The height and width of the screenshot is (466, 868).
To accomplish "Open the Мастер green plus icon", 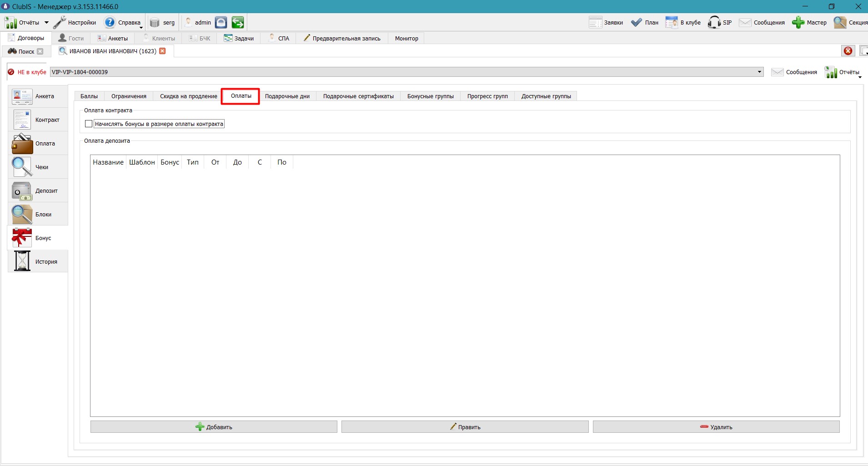I will (798, 22).
